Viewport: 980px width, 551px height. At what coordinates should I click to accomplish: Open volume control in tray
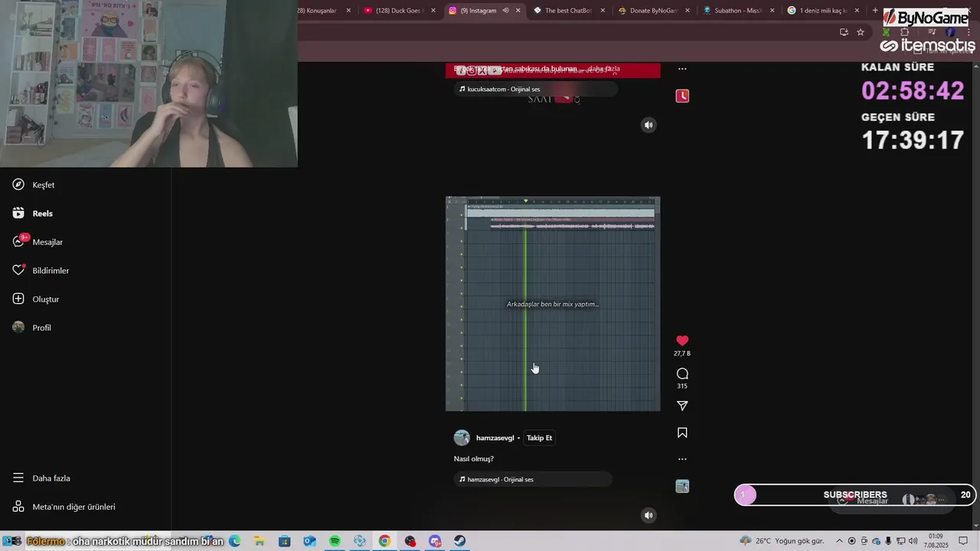913,541
